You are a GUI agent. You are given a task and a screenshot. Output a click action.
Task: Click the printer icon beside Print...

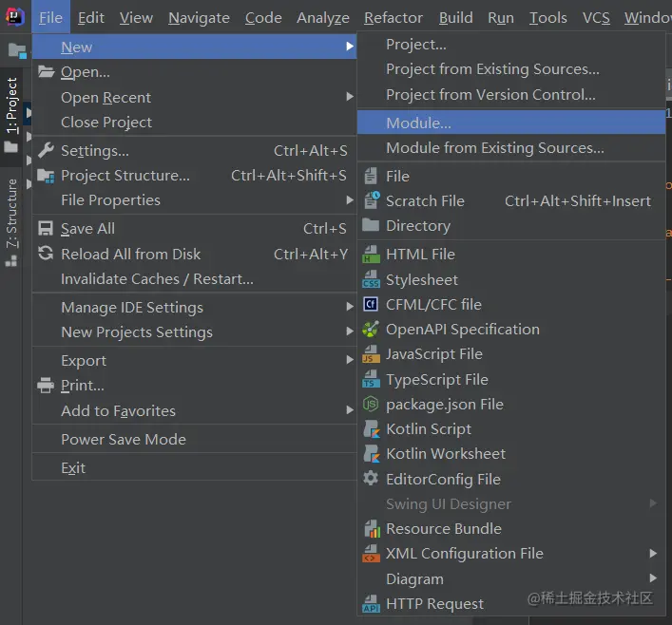point(46,385)
